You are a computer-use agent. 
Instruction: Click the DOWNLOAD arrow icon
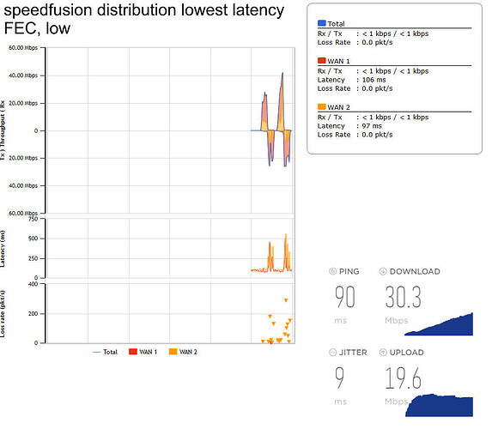tap(383, 271)
